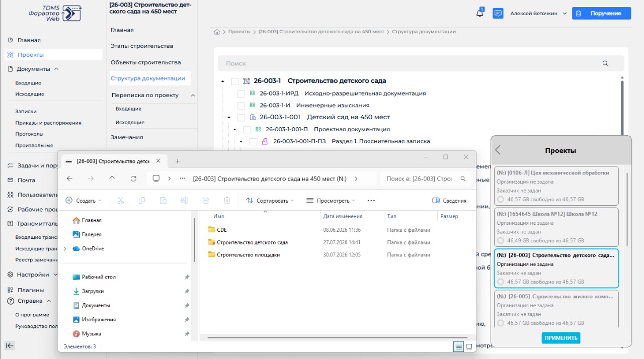Open the notifications bell icon
This screenshot has width=644, height=359.
click(x=480, y=13)
